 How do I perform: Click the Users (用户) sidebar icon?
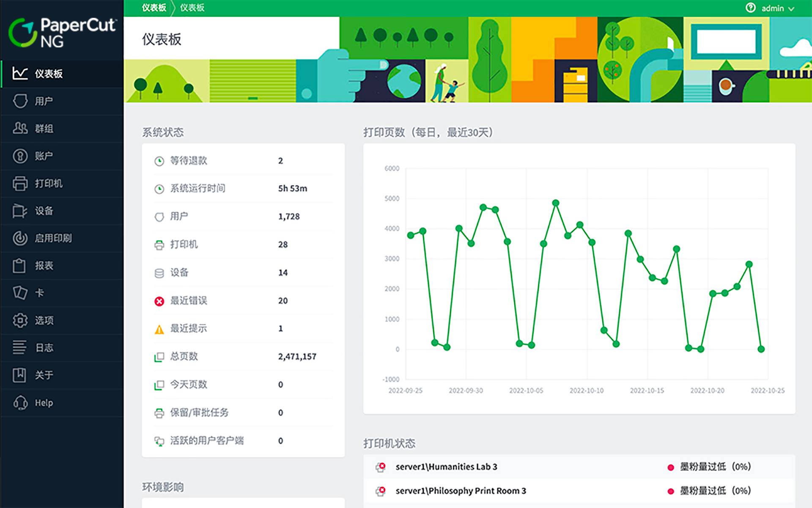click(20, 101)
